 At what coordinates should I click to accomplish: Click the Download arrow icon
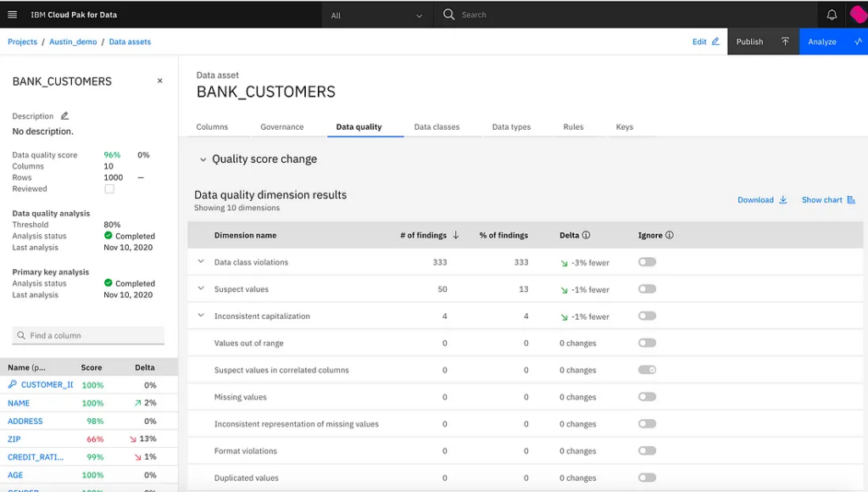[783, 200]
